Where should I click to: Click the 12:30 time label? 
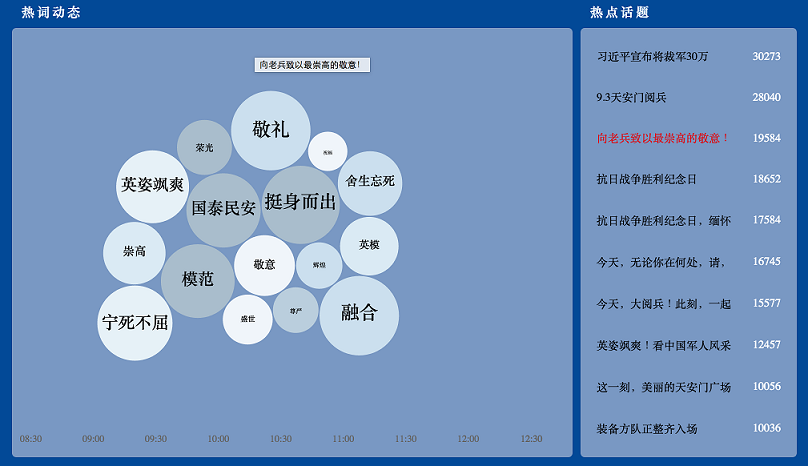(x=531, y=439)
